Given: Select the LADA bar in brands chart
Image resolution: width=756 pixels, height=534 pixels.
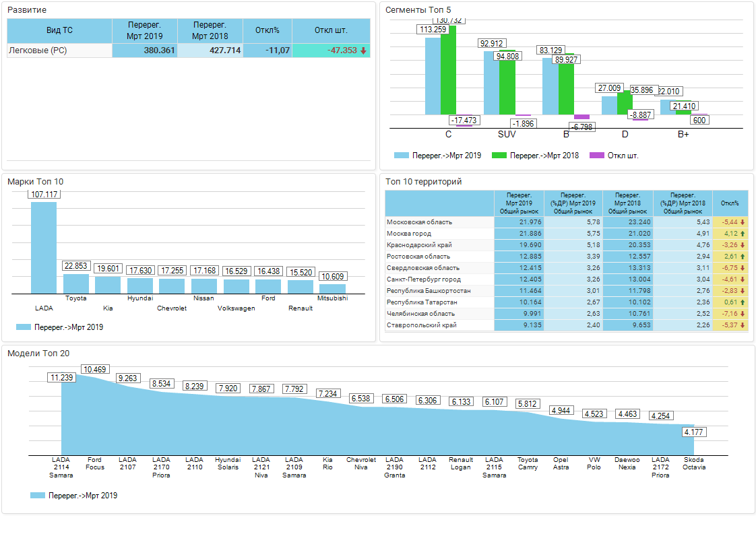Looking at the screenshot, I should [44, 247].
